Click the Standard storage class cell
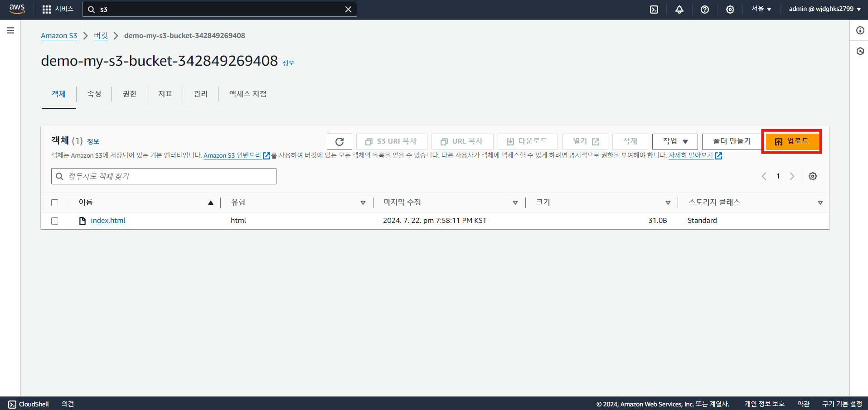The width and height of the screenshot is (868, 410). pos(702,221)
